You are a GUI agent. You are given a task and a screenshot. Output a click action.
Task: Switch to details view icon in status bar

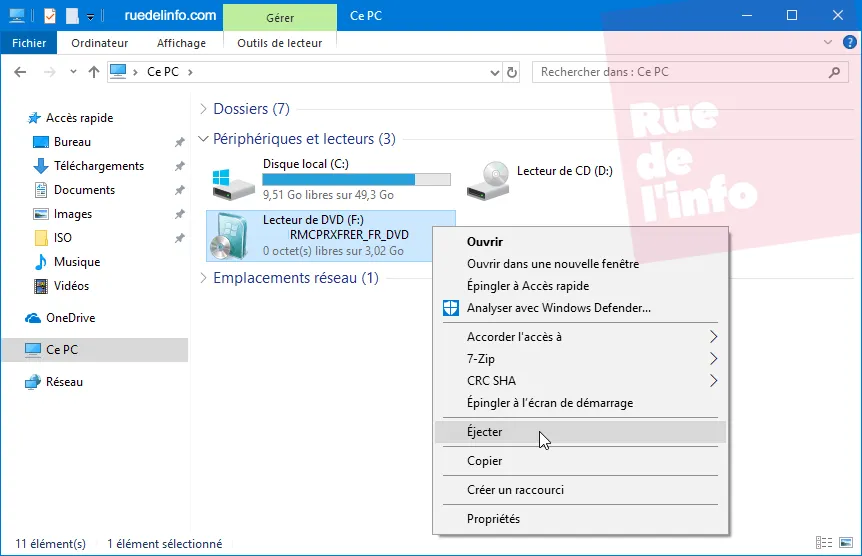click(824, 543)
